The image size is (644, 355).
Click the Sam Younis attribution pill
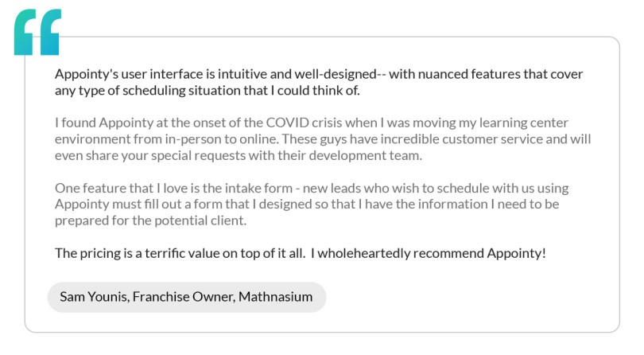pyautogui.click(x=186, y=297)
